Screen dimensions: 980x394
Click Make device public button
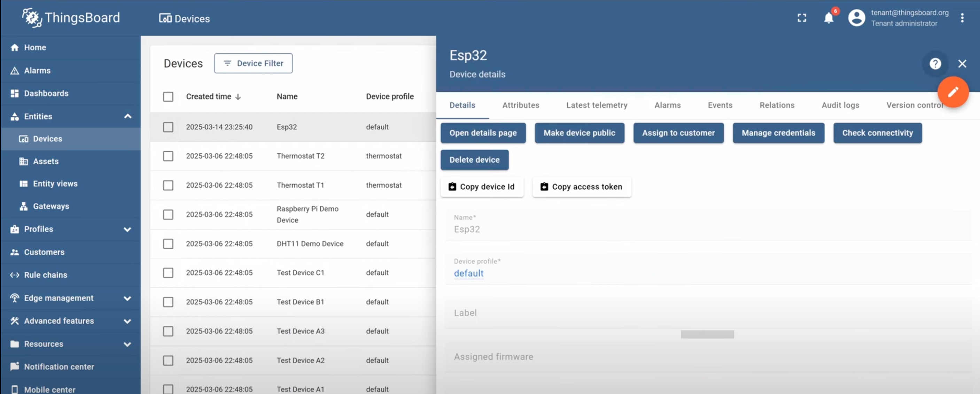(x=580, y=133)
